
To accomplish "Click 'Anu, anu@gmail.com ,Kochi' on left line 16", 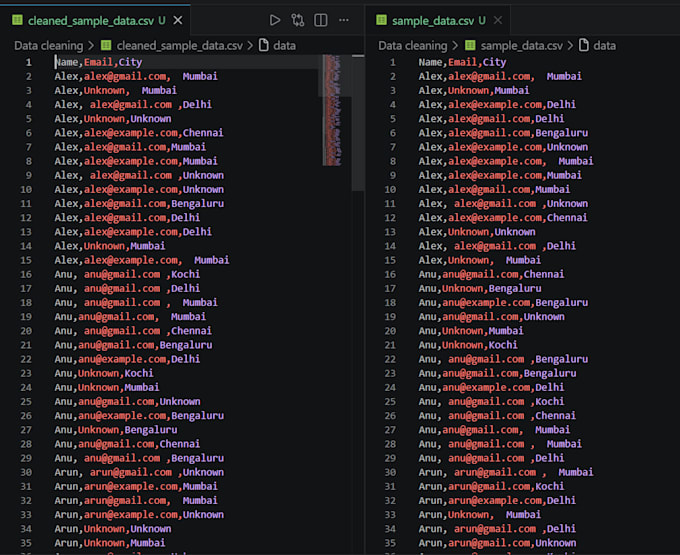I will tap(127, 274).
